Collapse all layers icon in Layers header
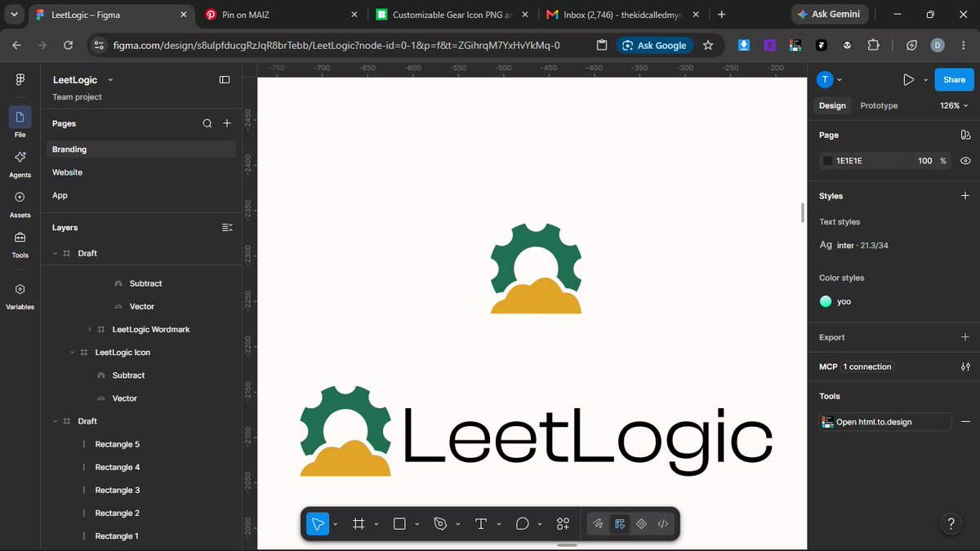 (227, 228)
